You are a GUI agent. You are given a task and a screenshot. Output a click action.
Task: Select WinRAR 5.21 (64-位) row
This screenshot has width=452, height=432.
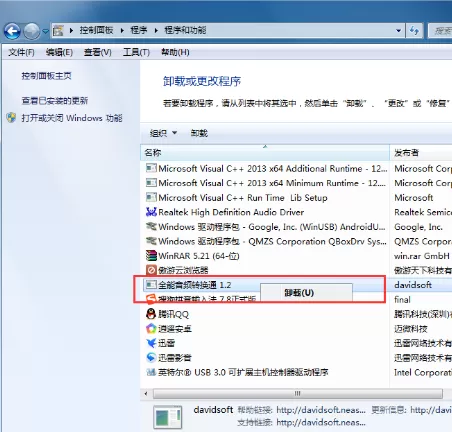265,256
